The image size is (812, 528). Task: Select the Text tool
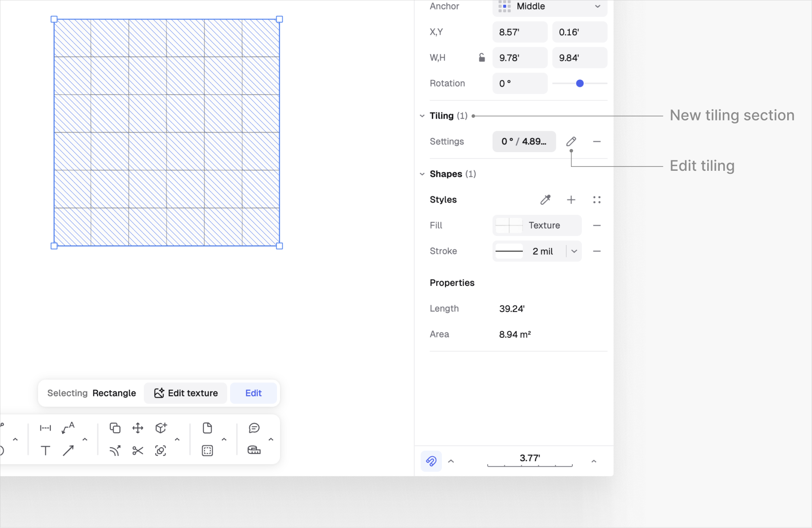point(45,451)
